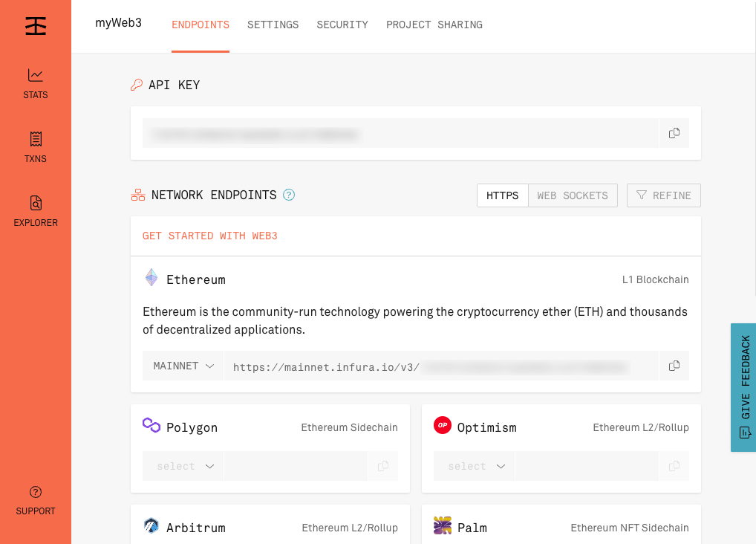
Task: Open the Project Sharing tab
Action: [x=434, y=25]
